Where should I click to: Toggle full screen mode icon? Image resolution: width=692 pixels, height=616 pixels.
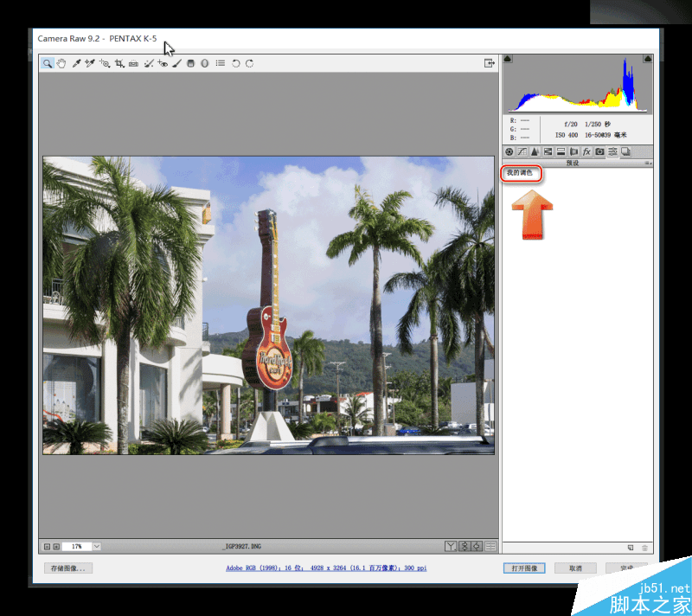click(x=489, y=63)
